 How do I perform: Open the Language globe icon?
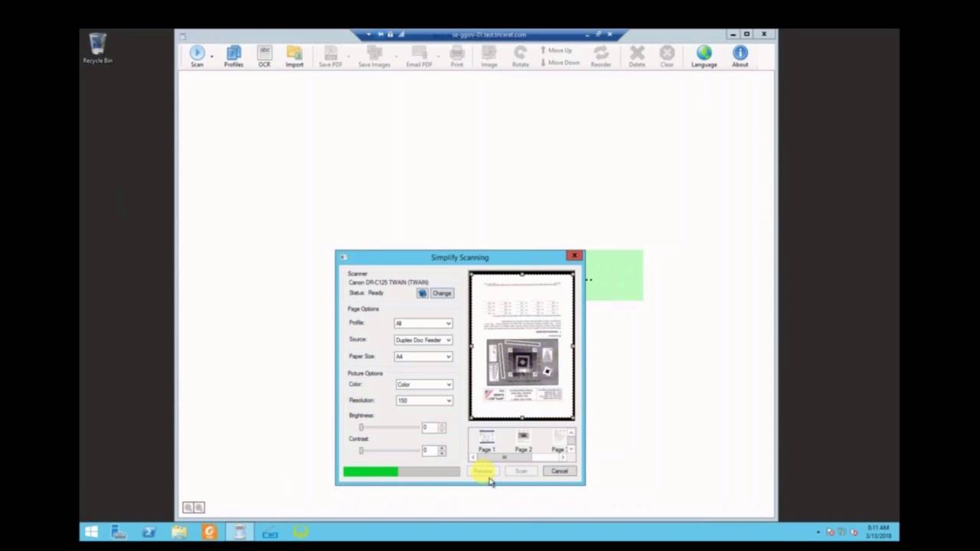704,56
